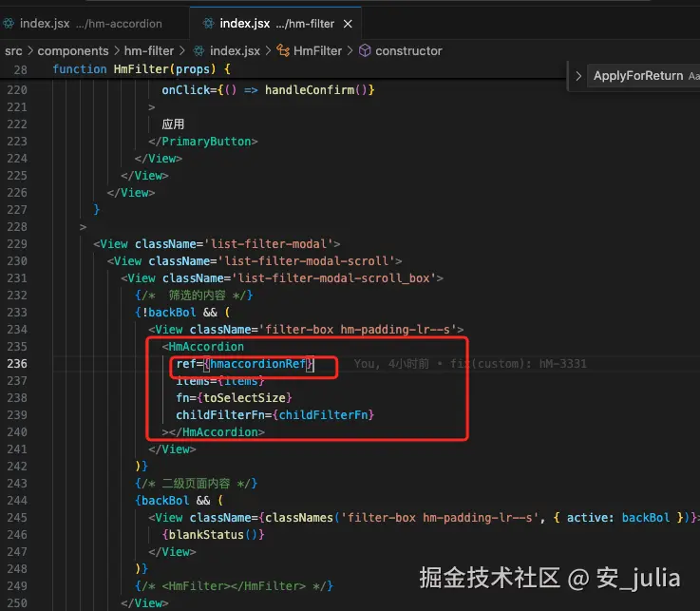Click the React icon on hm-filter tab
700x611 pixels.
208,23
